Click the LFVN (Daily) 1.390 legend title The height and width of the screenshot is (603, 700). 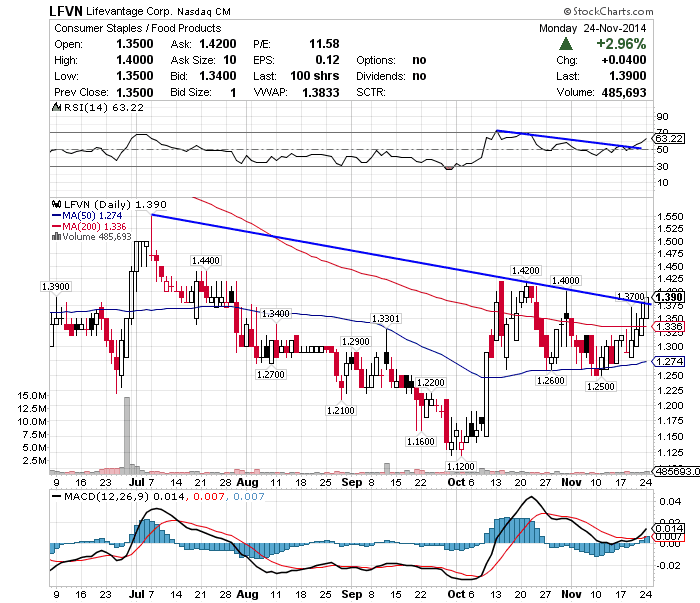click(115, 204)
